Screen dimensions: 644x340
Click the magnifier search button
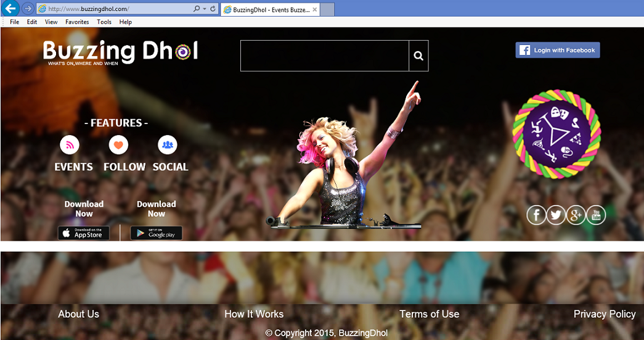point(418,56)
